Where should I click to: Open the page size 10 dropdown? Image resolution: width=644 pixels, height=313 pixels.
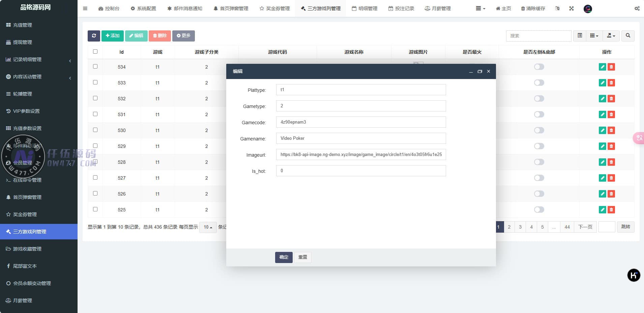[208, 227]
